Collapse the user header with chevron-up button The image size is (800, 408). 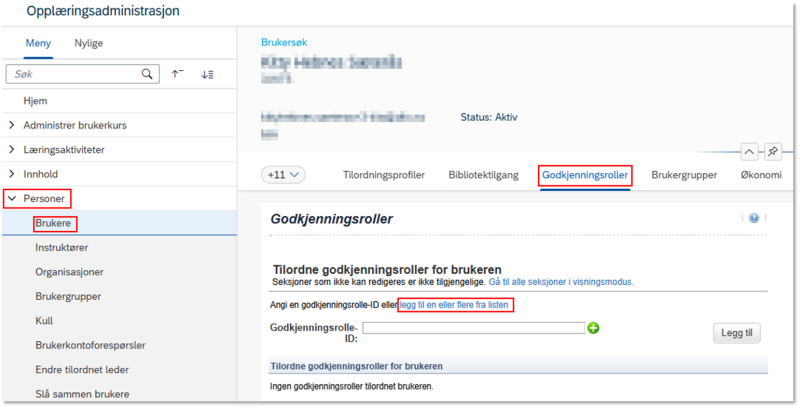749,151
